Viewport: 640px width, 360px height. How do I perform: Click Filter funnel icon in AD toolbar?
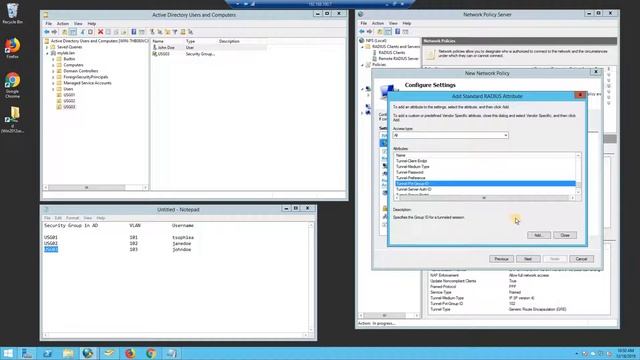tap(175, 32)
